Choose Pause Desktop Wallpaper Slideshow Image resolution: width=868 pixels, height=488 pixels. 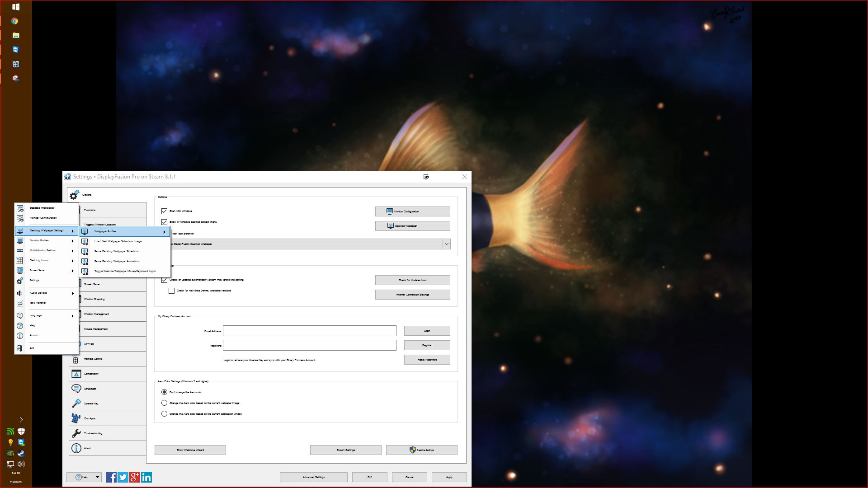[x=117, y=251]
